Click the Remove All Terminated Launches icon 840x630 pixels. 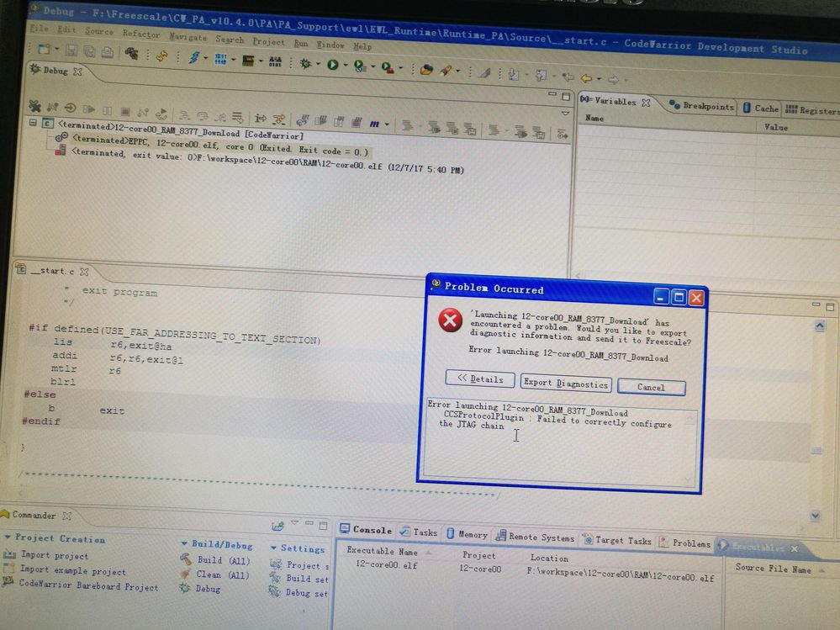[x=34, y=106]
